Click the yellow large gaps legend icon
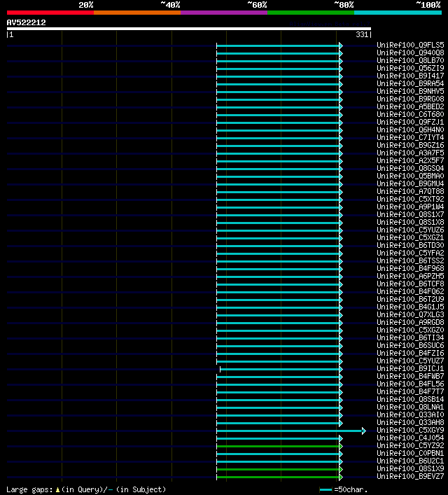The height and width of the screenshot is (495, 448). [x=57, y=490]
